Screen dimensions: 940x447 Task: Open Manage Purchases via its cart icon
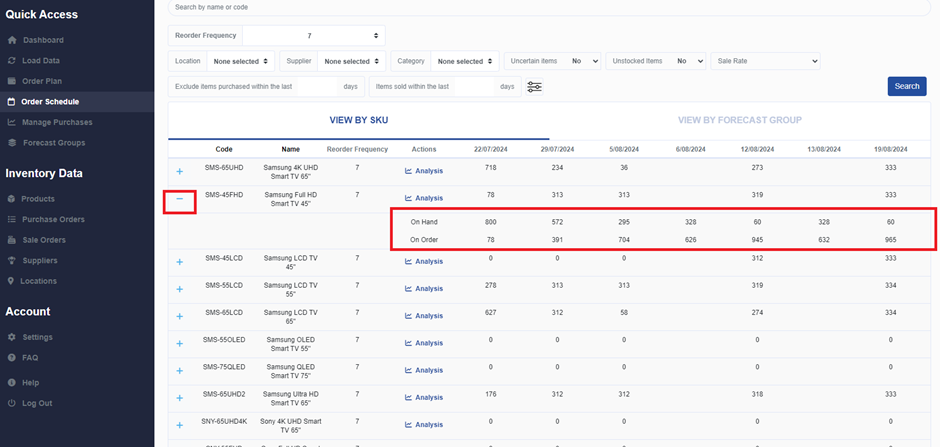pos(12,122)
